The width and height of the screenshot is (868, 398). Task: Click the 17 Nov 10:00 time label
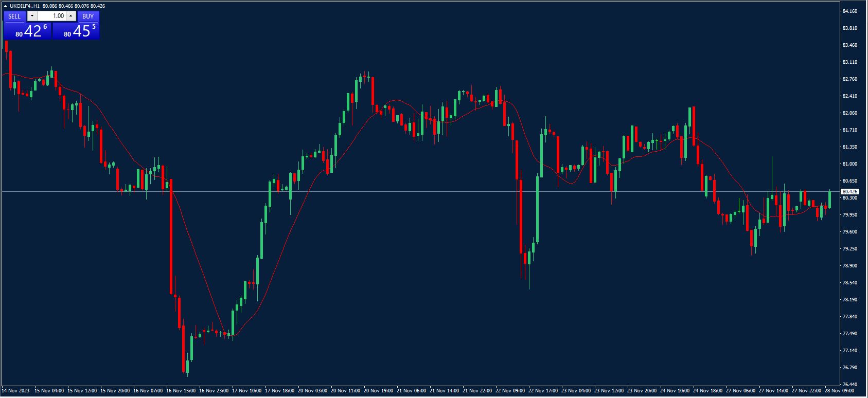(247, 391)
